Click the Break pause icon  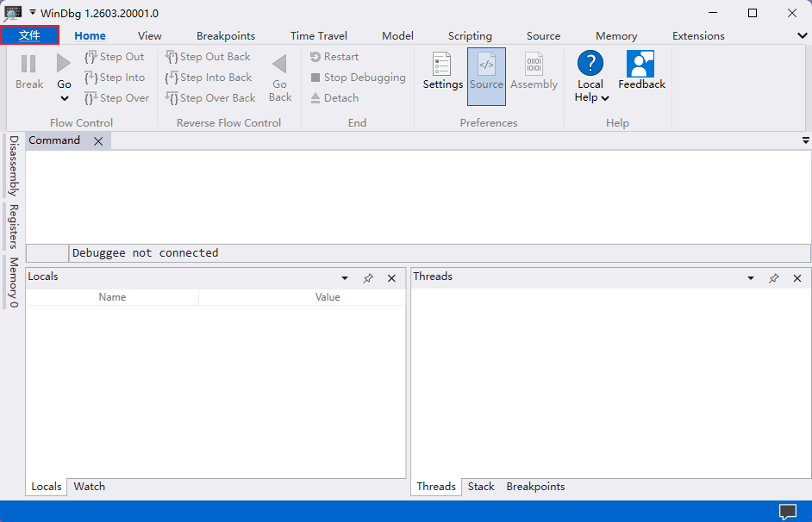tap(28, 64)
